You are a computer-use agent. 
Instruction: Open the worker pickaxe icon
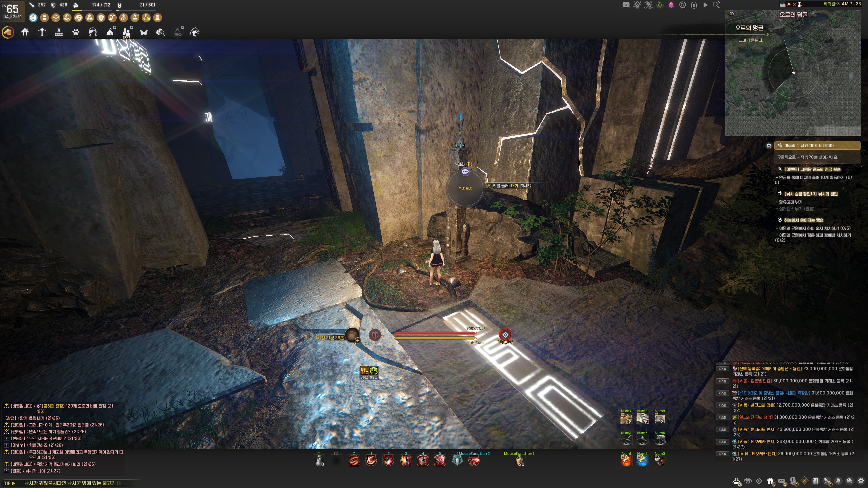tap(42, 32)
